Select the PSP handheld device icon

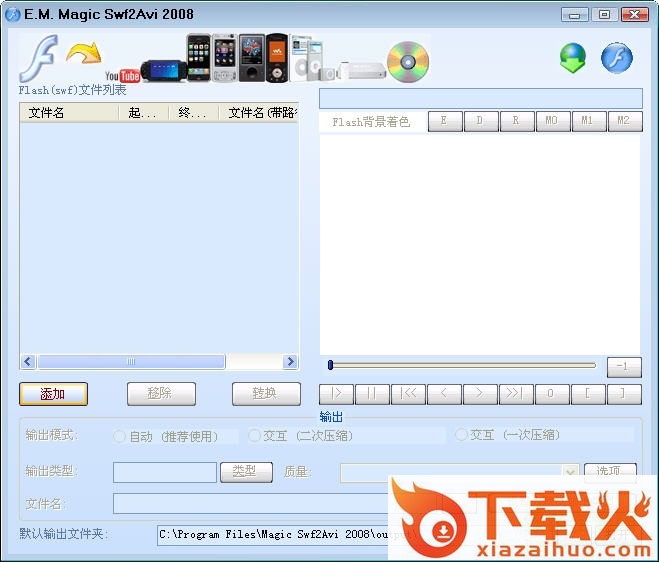163,71
